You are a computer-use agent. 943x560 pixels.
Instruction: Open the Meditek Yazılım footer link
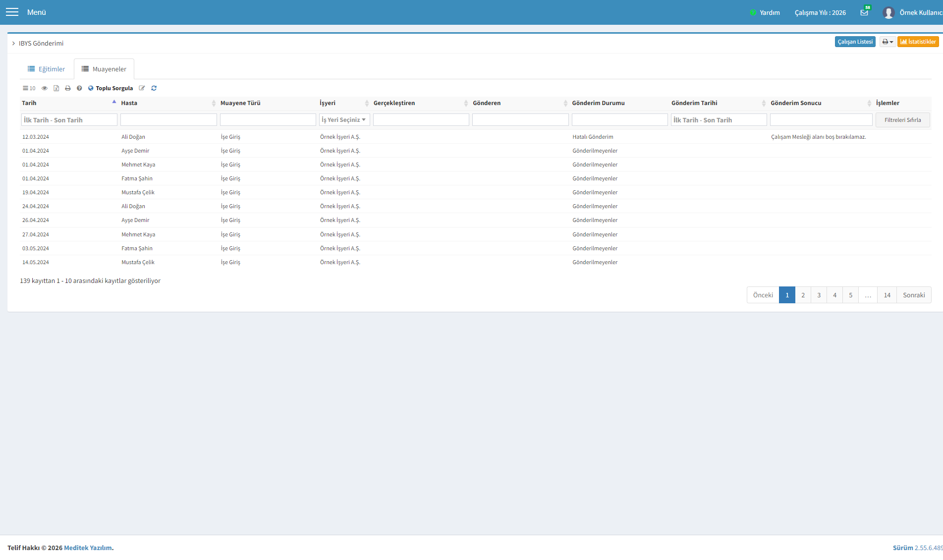pos(88,548)
